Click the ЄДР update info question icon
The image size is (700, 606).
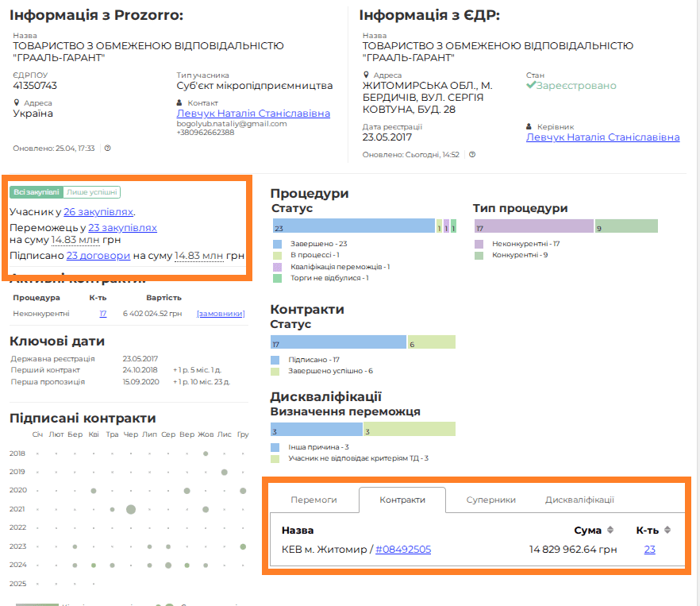pyautogui.click(x=472, y=154)
